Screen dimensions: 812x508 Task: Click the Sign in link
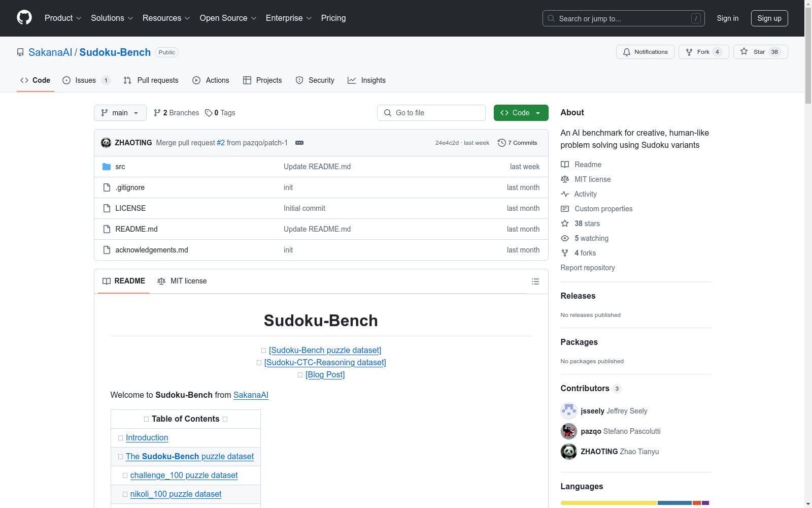pos(728,18)
